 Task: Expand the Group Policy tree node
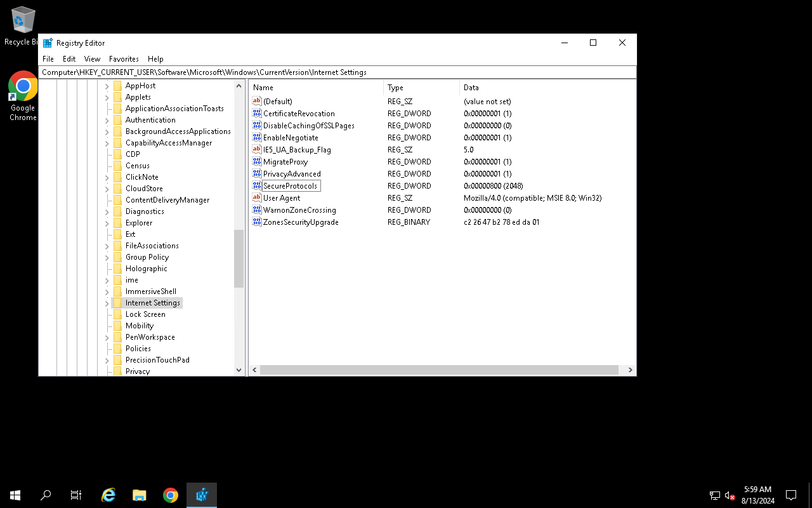click(x=107, y=257)
